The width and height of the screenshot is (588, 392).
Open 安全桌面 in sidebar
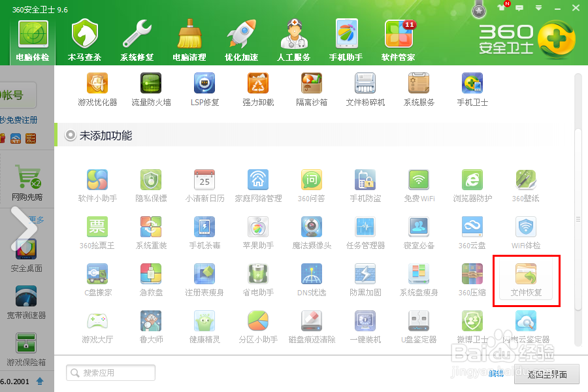(x=26, y=256)
